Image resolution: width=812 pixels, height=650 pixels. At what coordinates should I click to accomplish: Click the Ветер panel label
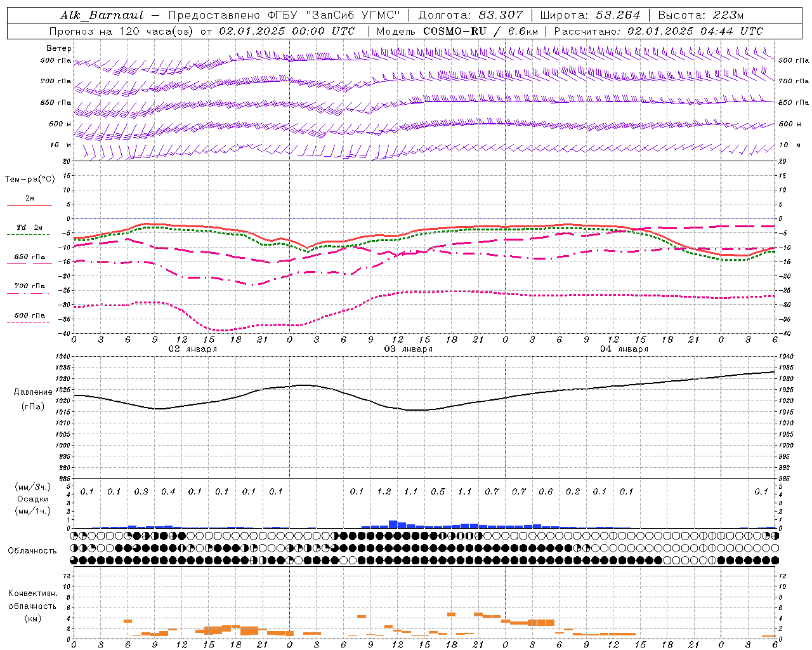[x=59, y=48]
